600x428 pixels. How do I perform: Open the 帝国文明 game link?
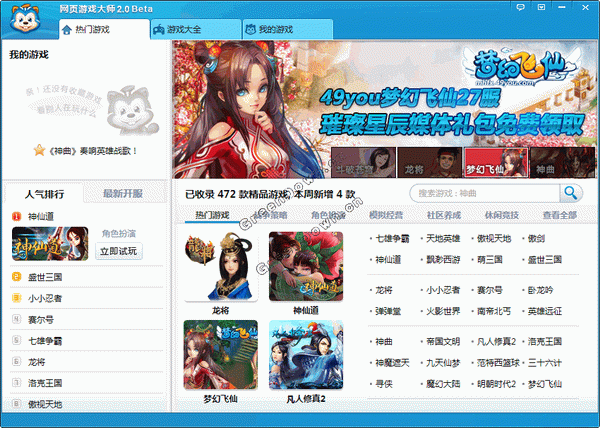click(x=443, y=341)
